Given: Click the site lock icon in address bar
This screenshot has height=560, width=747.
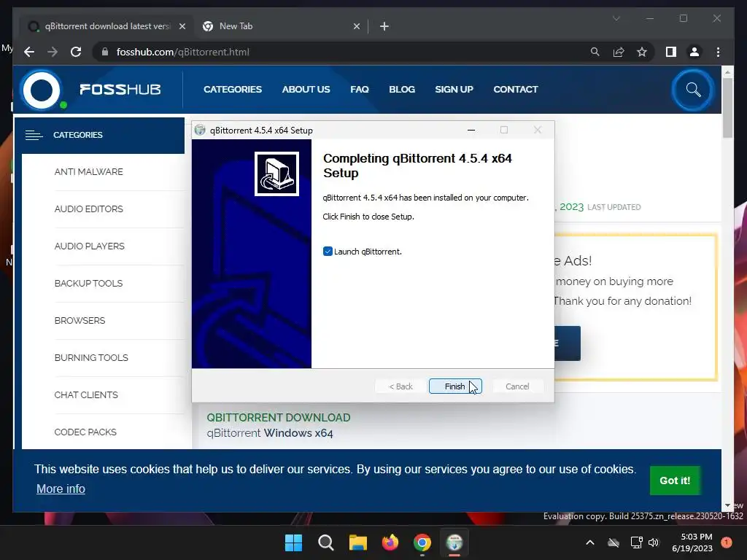Looking at the screenshot, I should click(x=105, y=52).
